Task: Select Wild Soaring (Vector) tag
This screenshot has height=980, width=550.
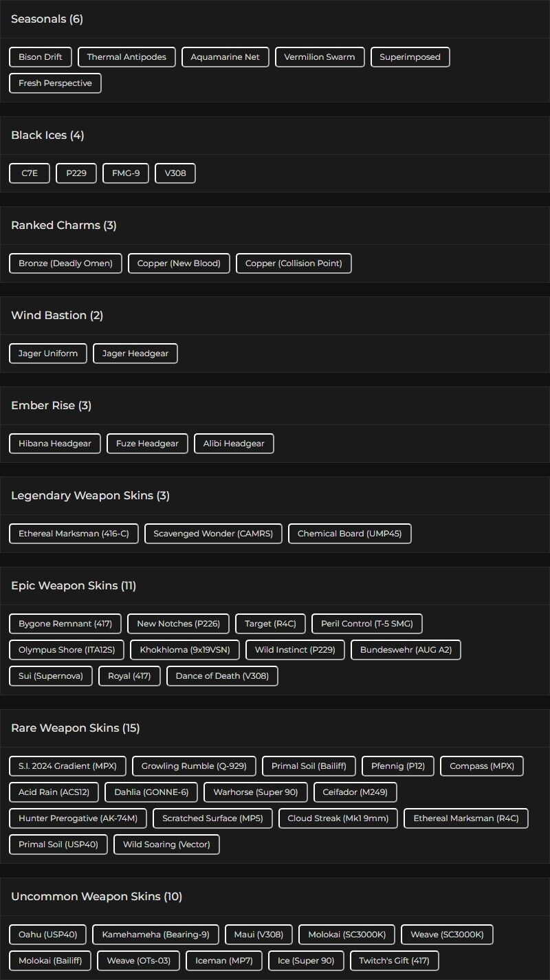Action: tap(166, 845)
